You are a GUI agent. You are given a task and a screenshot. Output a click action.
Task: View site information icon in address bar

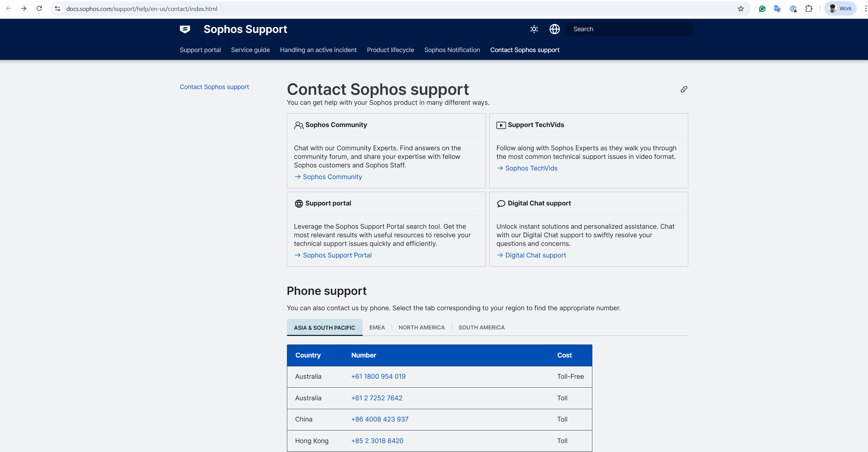[x=58, y=9]
